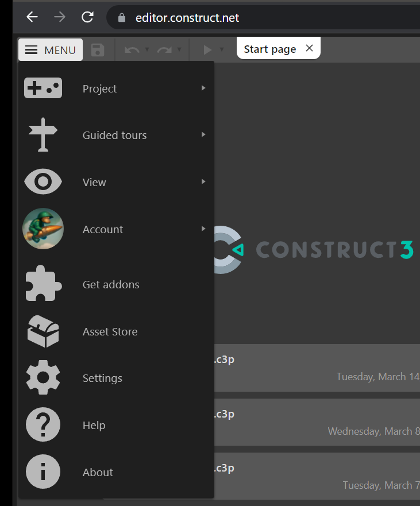The height and width of the screenshot is (506, 420).
Task: Select the View menu entry
Action: coord(116,182)
